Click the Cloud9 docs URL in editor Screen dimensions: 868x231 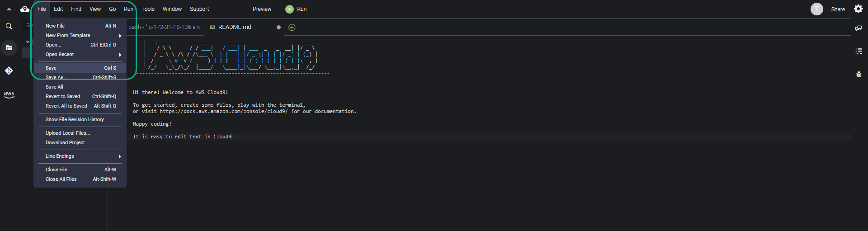pyautogui.click(x=223, y=111)
